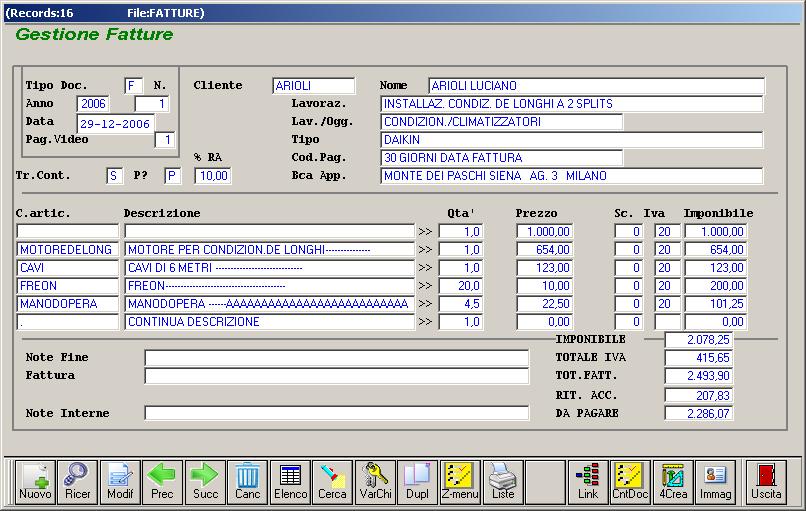Click the Pag.Video field
The height and width of the screenshot is (511, 806).
(x=165, y=140)
